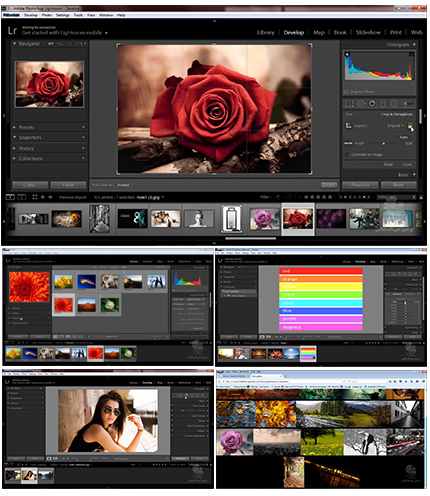Open the Settings menu
This screenshot has height=496, width=430.
pyautogui.click(x=63, y=15)
